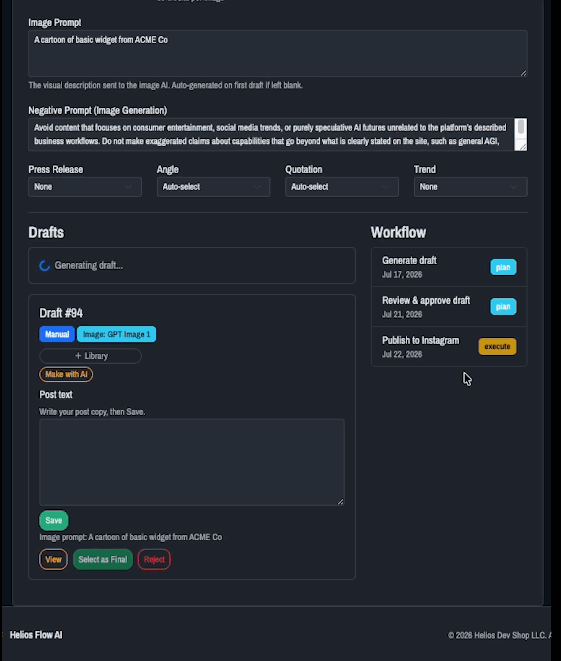
Task: Click the Drafts section heading
Action: tap(46, 232)
